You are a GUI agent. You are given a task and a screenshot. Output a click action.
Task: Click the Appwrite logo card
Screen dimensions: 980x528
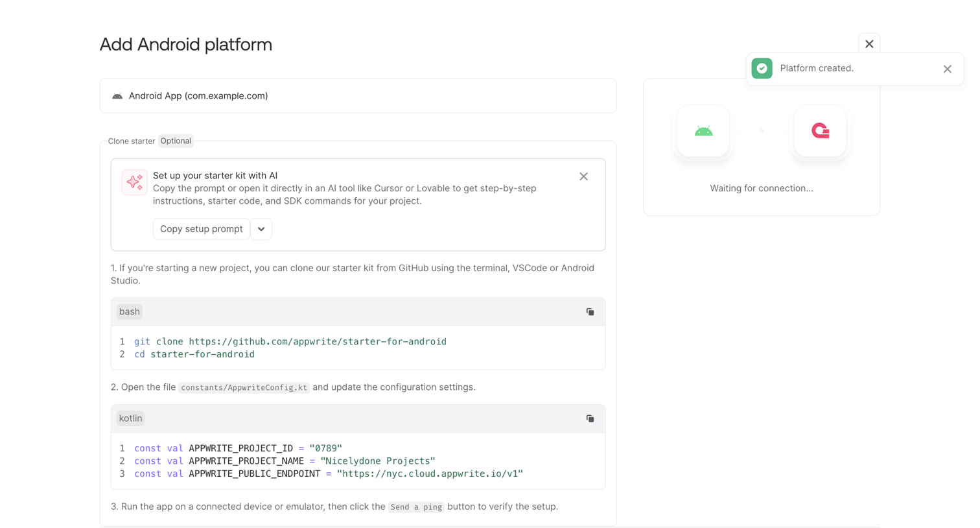pyautogui.click(x=820, y=130)
